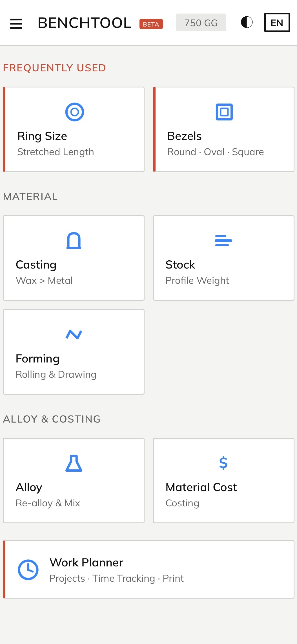The image size is (297, 644).
Task: Click the Material Cost dollar icon
Action: coord(223,463)
